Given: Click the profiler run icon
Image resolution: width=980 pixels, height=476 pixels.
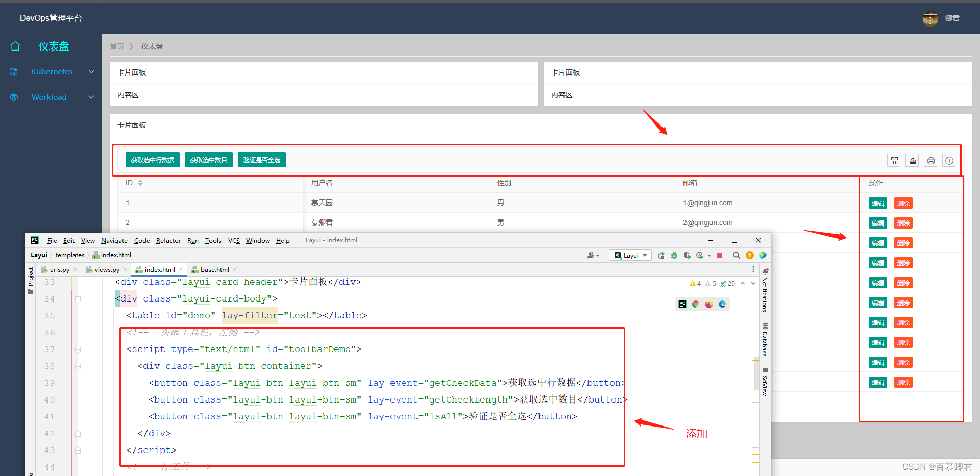Looking at the screenshot, I should (700, 255).
